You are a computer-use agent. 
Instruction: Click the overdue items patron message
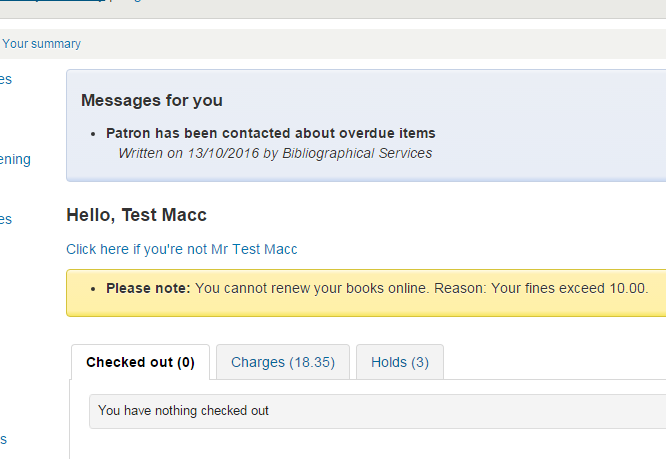[270, 133]
